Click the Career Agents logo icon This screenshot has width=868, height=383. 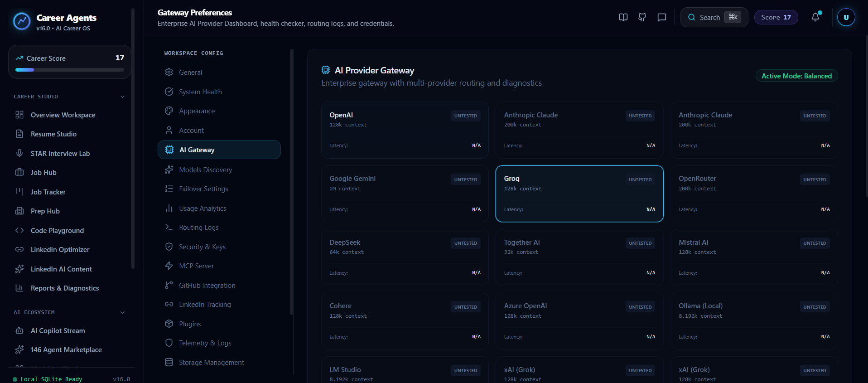[22, 21]
